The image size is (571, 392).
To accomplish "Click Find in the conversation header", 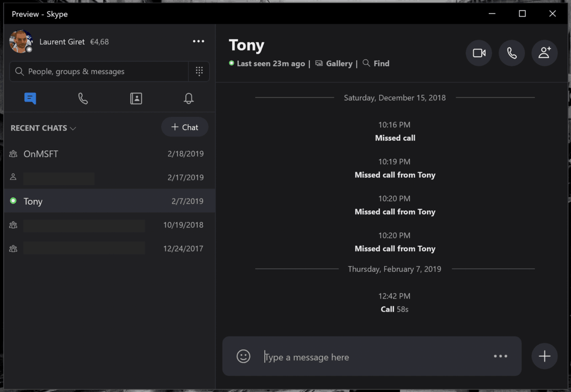I will coord(376,63).
